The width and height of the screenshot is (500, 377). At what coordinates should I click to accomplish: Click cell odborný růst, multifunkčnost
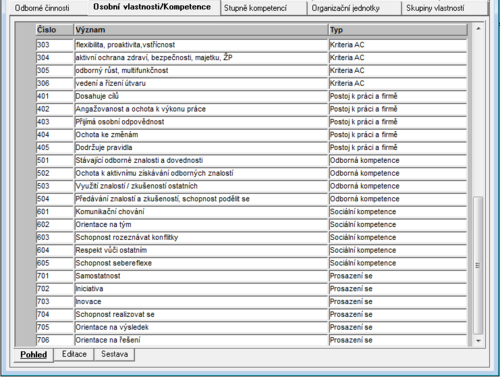coord(201,71)
